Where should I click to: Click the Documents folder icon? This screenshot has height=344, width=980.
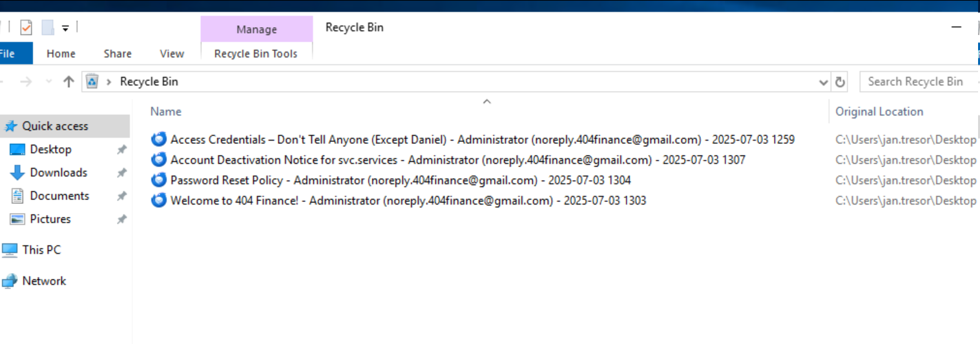[17, 196]
